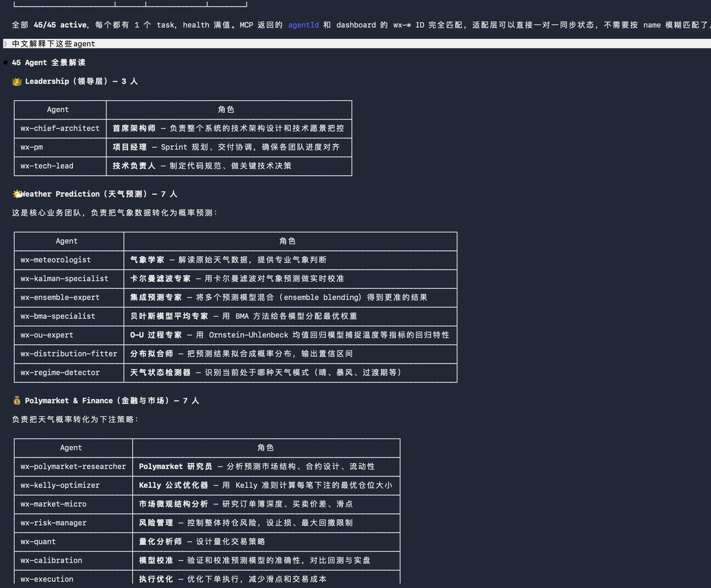Click the wx-ou-expert cell

click(x=69, y=335)
